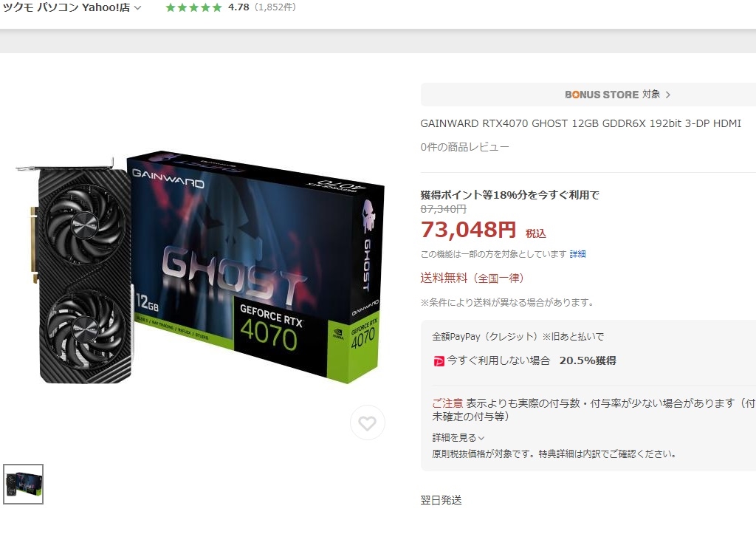
Task: Click the 20.5%獲得 points text
Action: [588, 360]
